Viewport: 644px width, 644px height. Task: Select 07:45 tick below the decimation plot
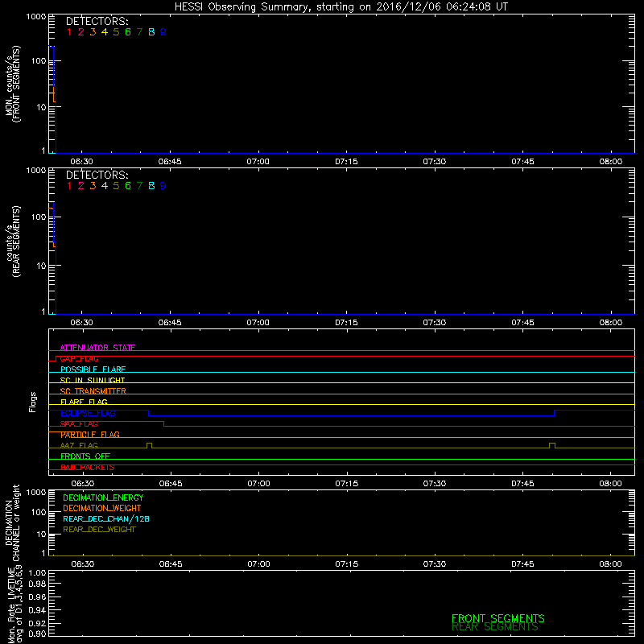click(x=522, y=564)
